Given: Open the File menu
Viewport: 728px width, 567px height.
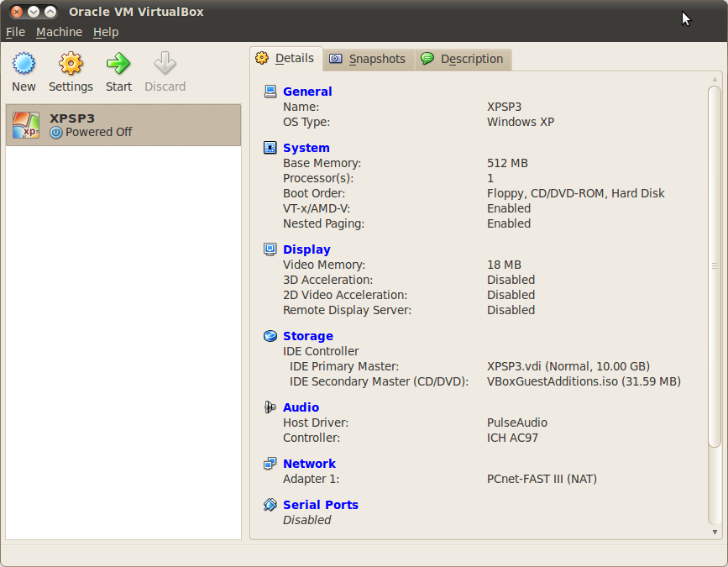Looking at the screenshot, I should point(15,32).
